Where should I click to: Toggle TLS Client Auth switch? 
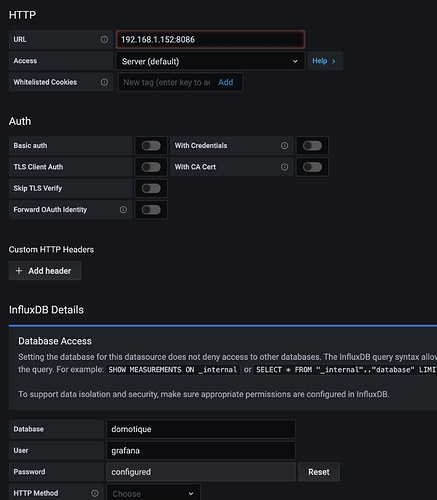pos(151,167)
